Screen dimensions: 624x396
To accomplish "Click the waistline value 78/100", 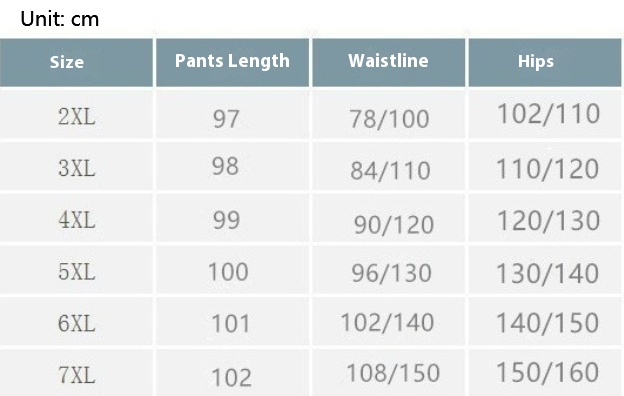I will tap(389, 119).
